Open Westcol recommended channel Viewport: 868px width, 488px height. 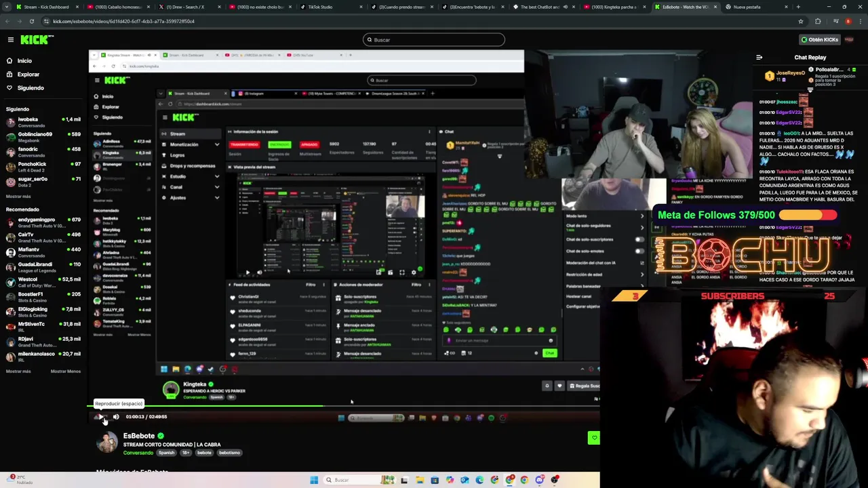tap(43, 282)
